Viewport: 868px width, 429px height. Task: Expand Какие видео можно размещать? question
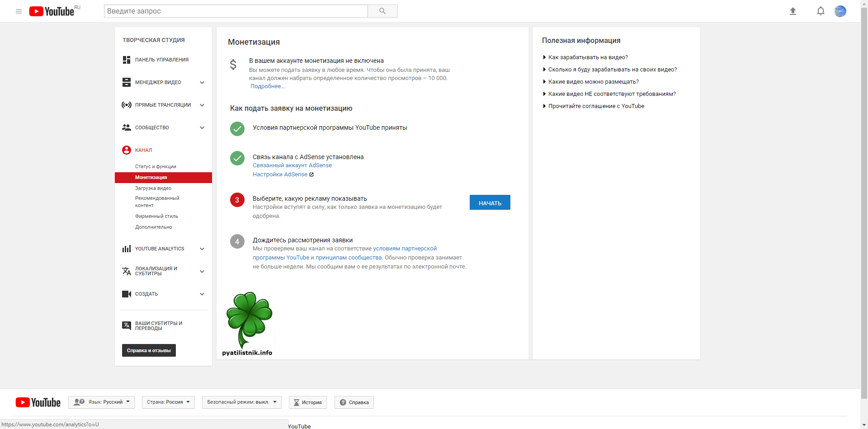click(x=593, y=82)
